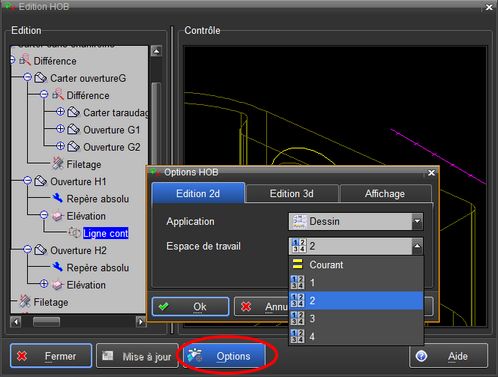The width and height of the screenshot is (498, 377).
Task: Click the Dessin application icon in the combo box
Action: click(299, 221)
